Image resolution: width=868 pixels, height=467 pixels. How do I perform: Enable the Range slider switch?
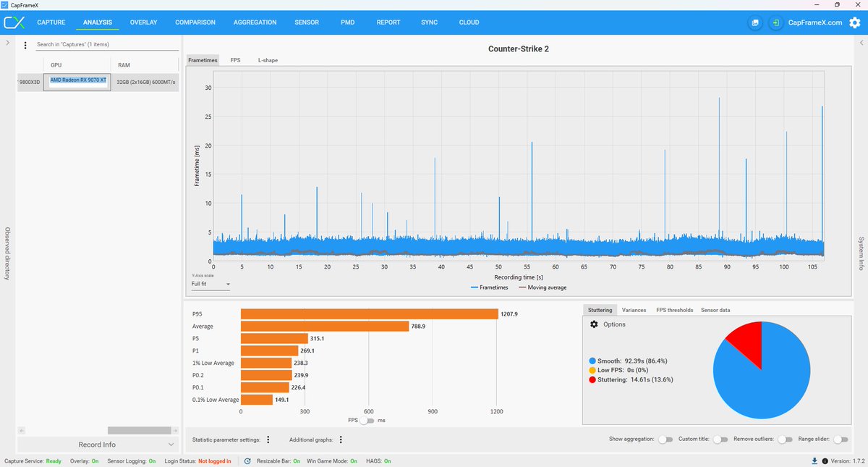coord(841,439)
